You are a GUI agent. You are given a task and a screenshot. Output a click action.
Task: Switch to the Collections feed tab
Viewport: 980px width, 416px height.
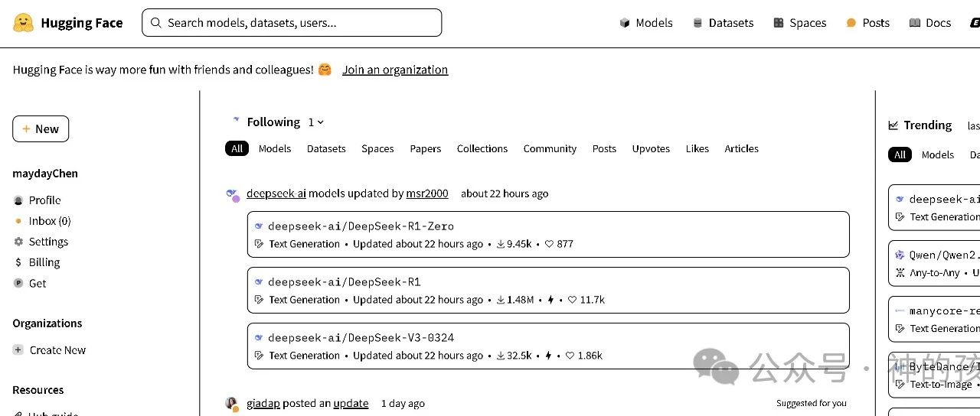tap(482, 148)
